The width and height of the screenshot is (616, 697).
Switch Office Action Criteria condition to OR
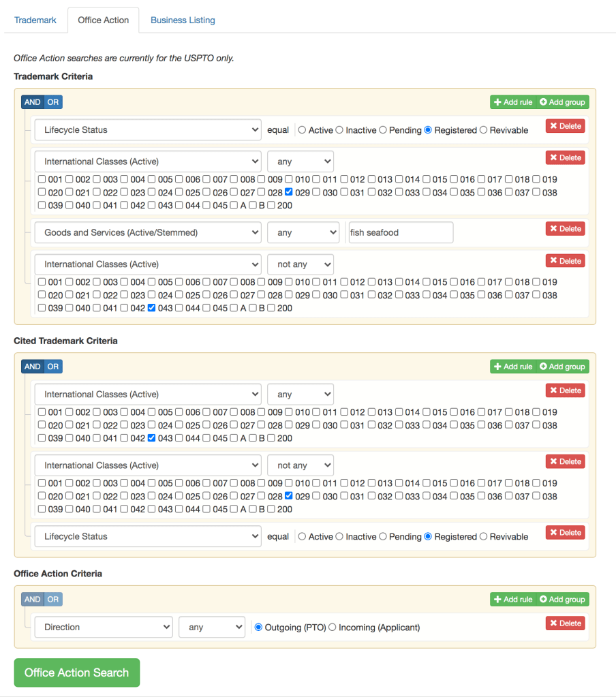pos(53,600)
